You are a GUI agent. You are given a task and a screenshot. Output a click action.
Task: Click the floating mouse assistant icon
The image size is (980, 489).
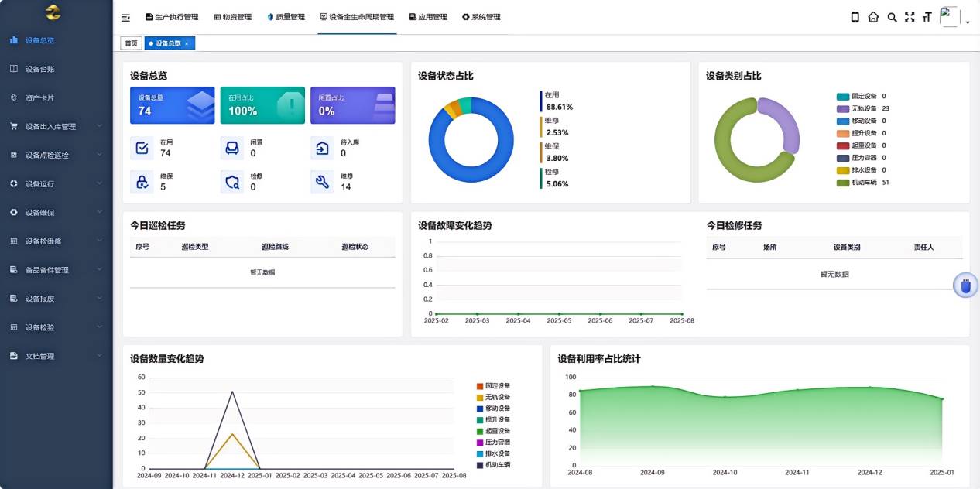[965, 286]
